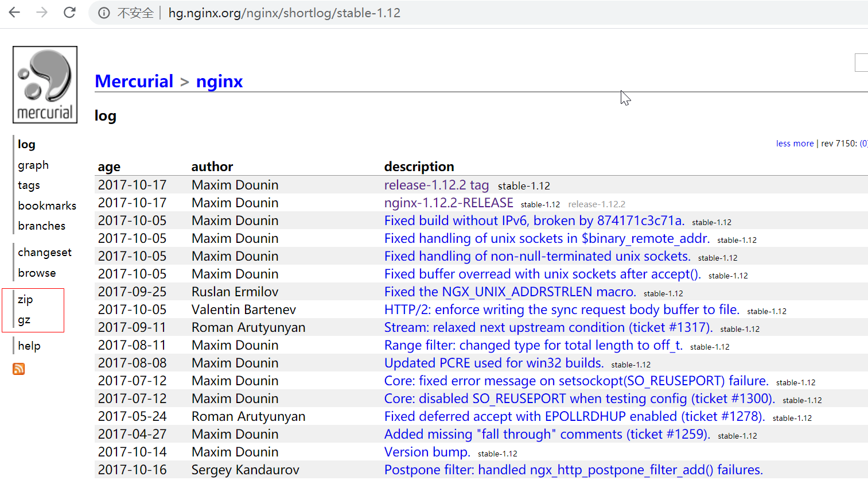Image resolution: width=868 pixels, height=480 pixels.
Task: Open the Mercurial breadcrumb link
Action: click(x=134, y=81)
